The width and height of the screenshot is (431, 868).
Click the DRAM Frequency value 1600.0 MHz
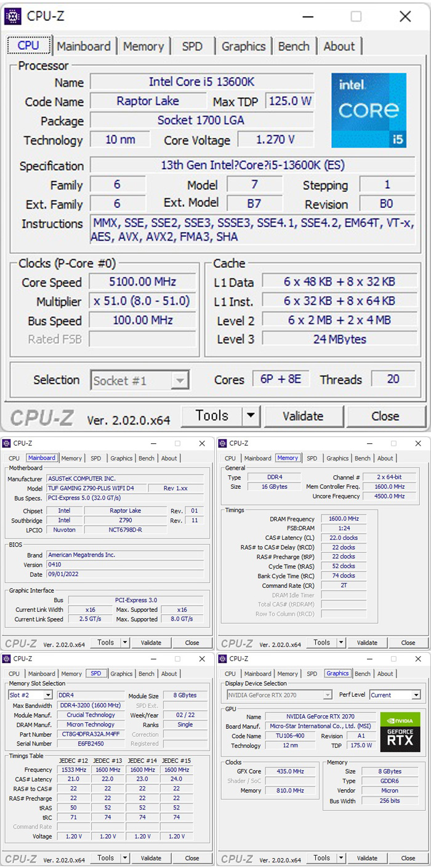coord(344,519)
